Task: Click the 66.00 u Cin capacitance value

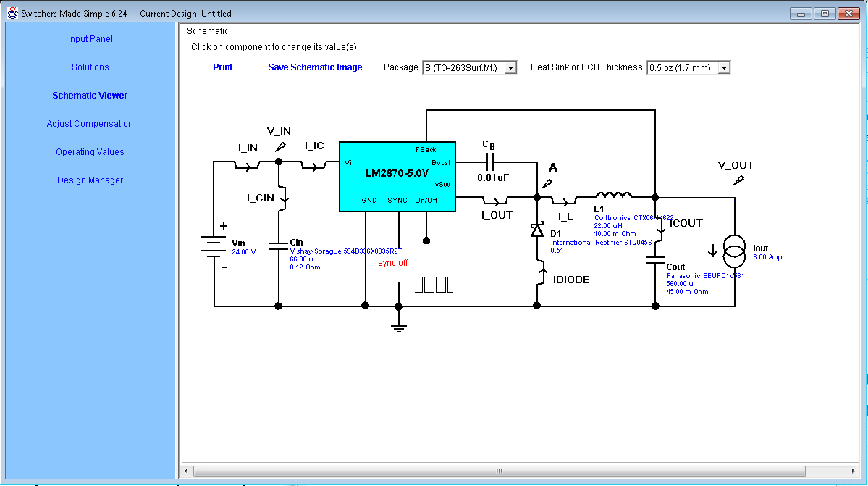Action: click(x=302, y=259)
